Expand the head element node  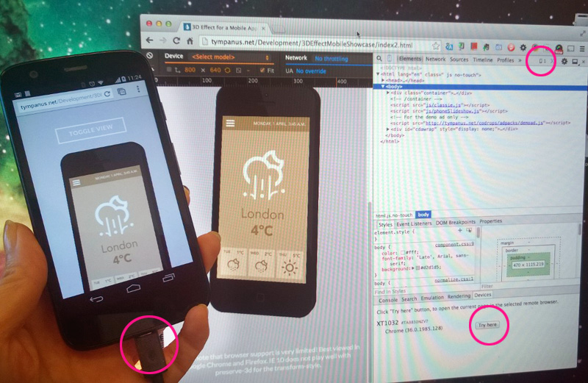(383, 80)
